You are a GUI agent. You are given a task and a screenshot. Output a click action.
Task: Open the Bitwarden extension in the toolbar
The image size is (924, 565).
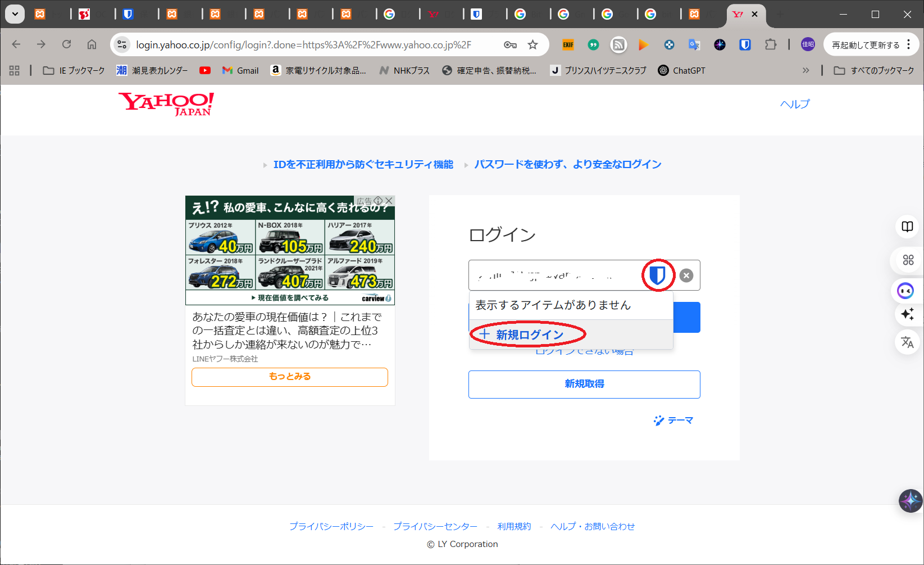[x=745, y=45]
